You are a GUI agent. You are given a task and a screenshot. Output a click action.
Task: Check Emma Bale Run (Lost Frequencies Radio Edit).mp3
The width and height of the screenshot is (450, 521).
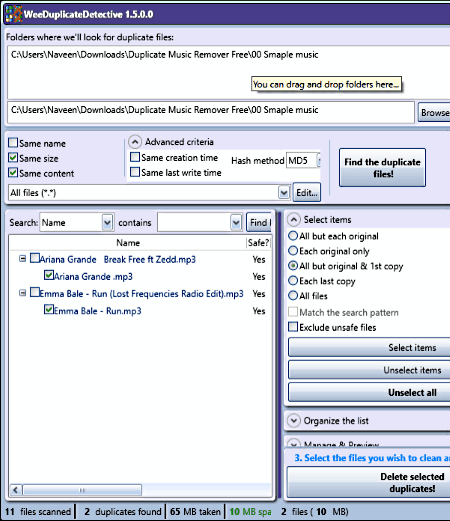[x=35, y=292]
